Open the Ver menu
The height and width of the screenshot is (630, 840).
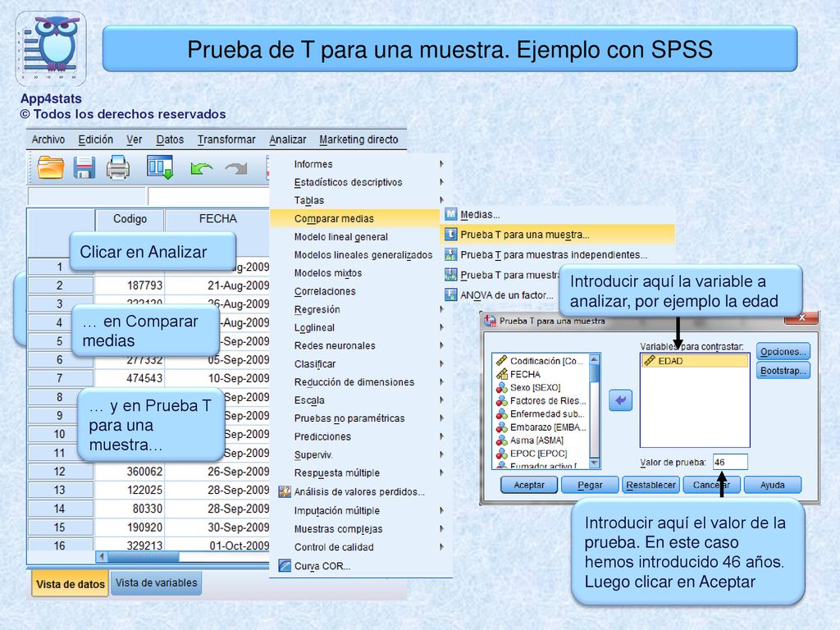tap(134, 139)
